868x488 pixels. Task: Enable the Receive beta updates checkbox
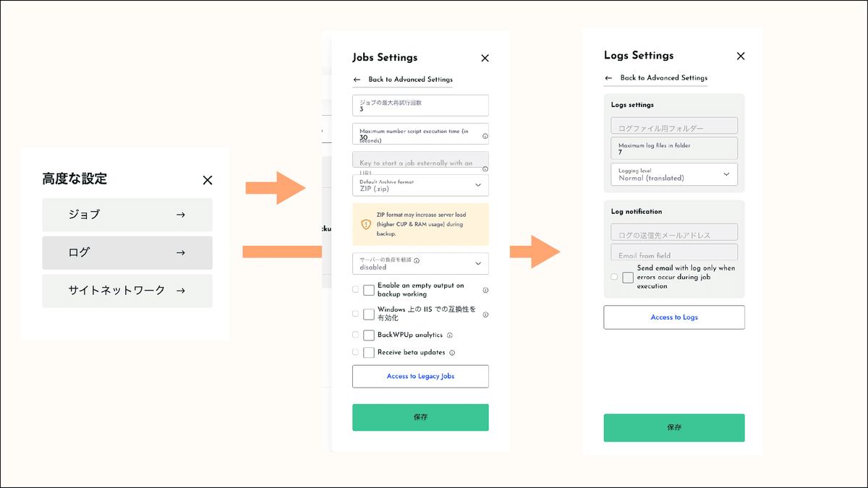pos(370,352)
